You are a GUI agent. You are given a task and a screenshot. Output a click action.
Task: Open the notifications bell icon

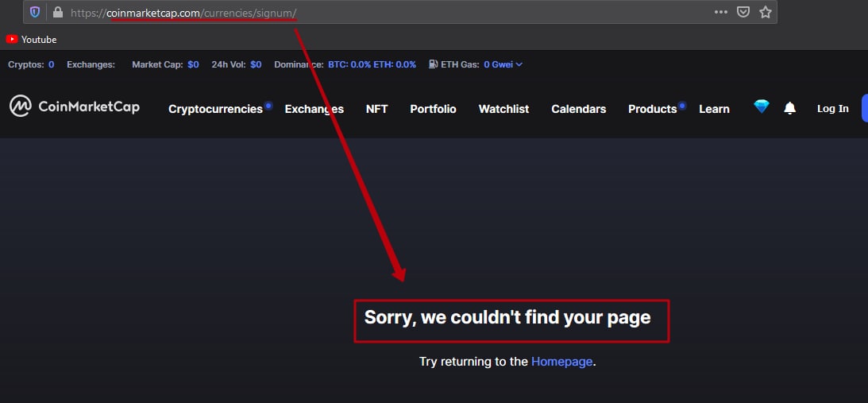click(x=790, y=109)
